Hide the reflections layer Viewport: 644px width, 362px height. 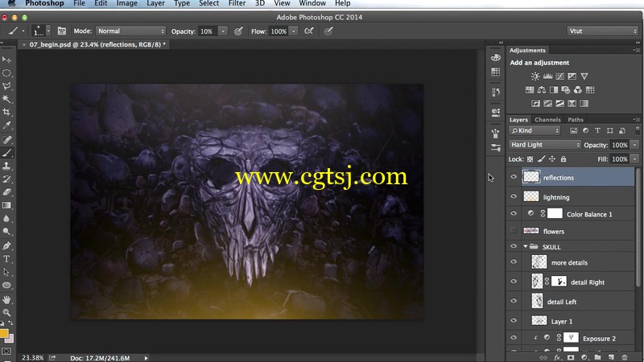point(514,177)
